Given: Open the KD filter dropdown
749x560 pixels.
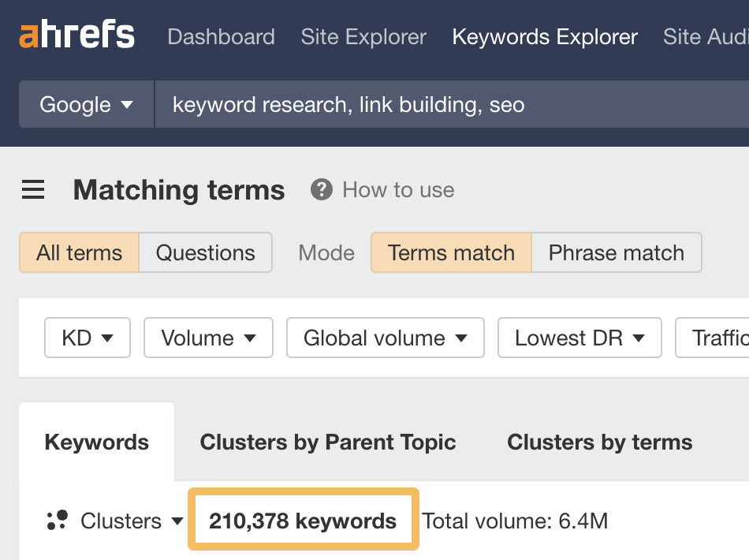Looking at the screenshot, I should point(87,338).
